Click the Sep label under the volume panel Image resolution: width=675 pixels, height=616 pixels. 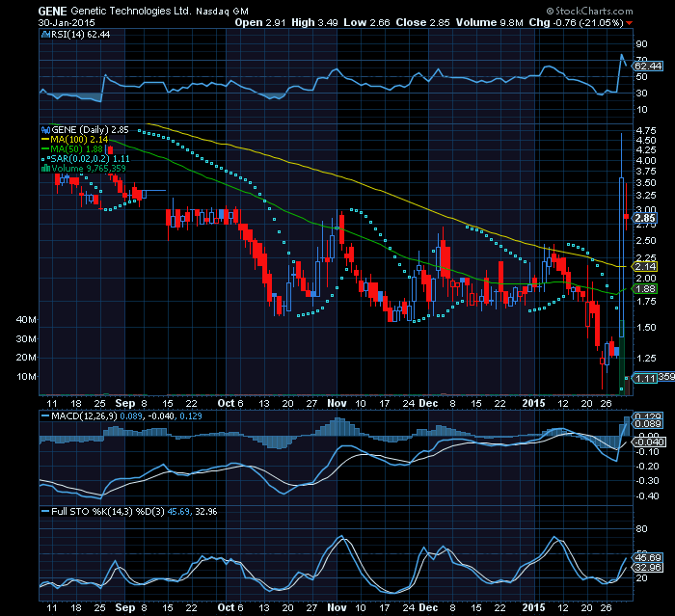[125, 403]
